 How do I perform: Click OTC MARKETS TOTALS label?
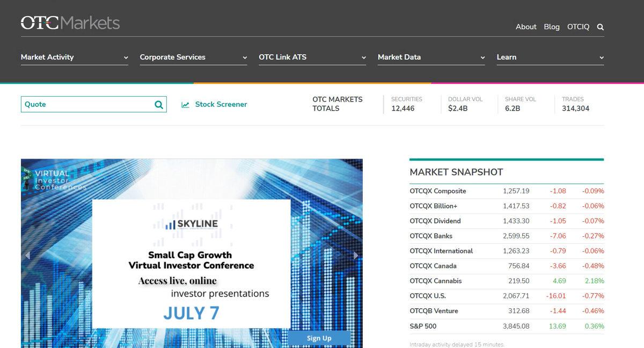[338, 104]
